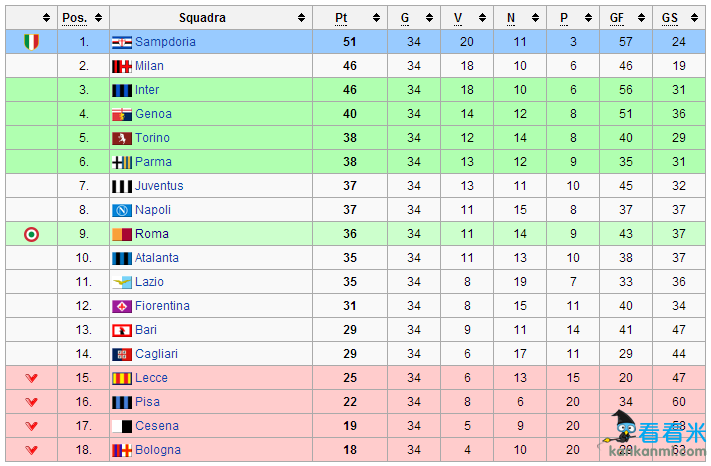Click the Inter club flag icon

click(x=121, y=90)
